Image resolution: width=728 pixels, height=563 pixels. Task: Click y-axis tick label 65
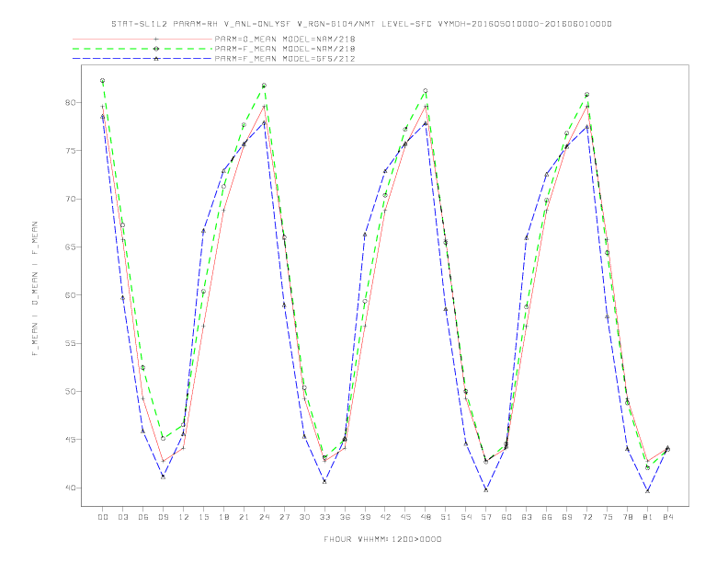[70, 247]
